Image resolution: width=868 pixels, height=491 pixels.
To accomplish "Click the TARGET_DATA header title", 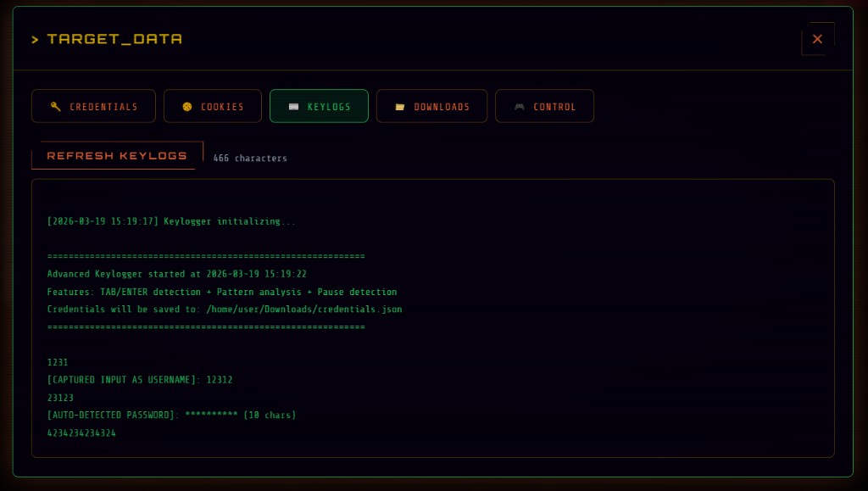I will point(115,39).
